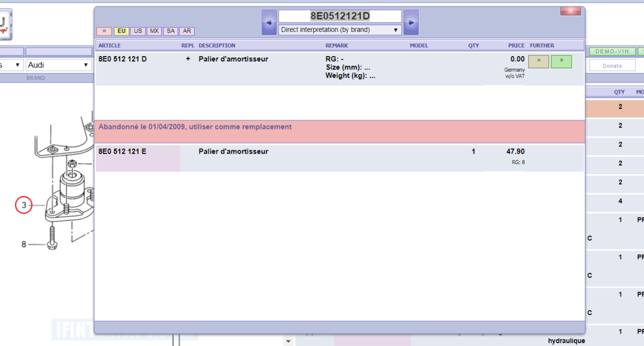
Task: Click the Donate button
Action: click(x=611, y=65)
